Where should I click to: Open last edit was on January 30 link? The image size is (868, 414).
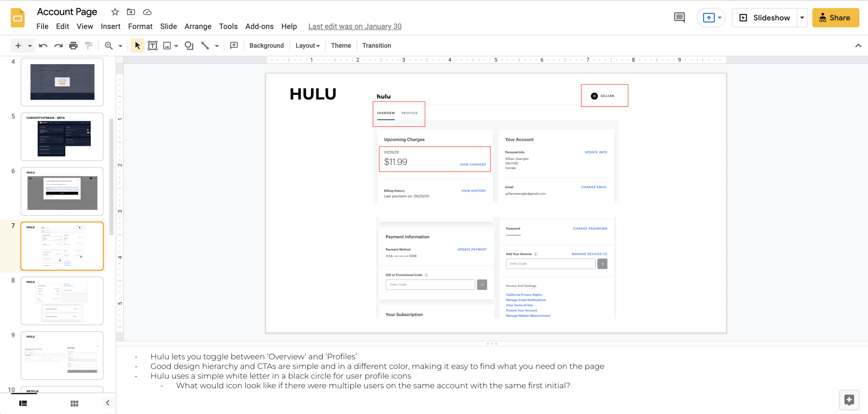tap(354, 26)
